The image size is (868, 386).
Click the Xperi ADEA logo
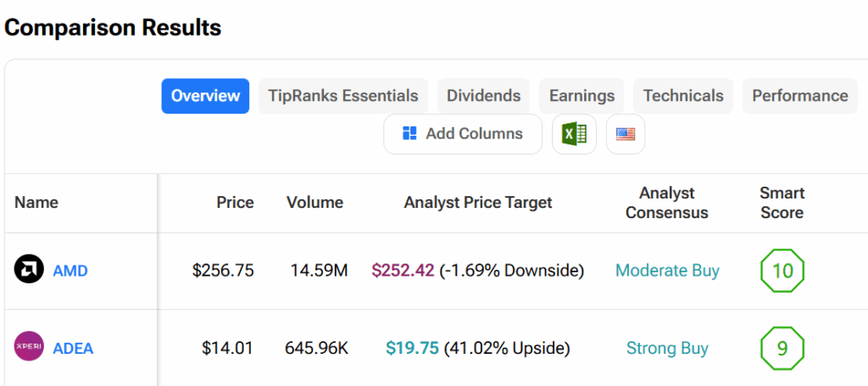coord(29,347)
